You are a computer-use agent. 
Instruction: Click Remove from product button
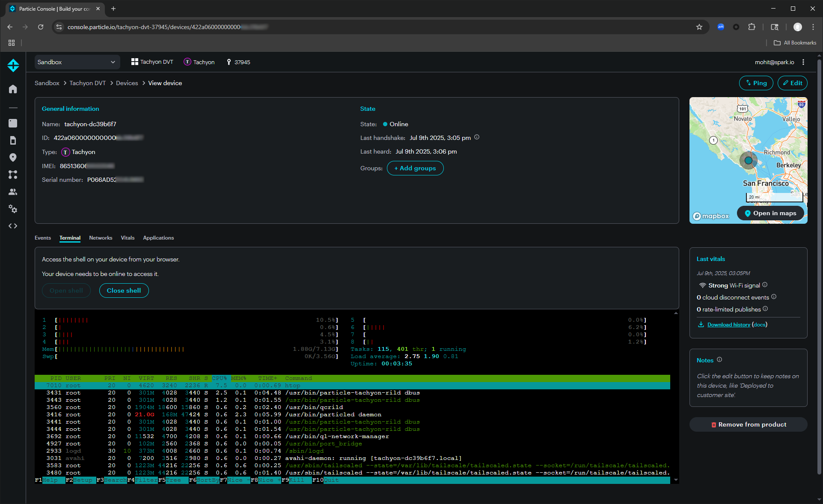pos(748,424)
